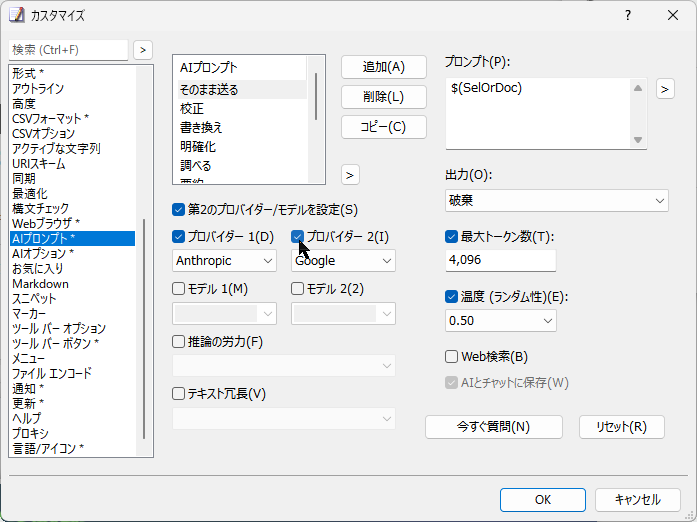Click the arrow button beside prompt text box
Image resolution: width=697 pixels, height=522 pixels.
pos(665,89)
